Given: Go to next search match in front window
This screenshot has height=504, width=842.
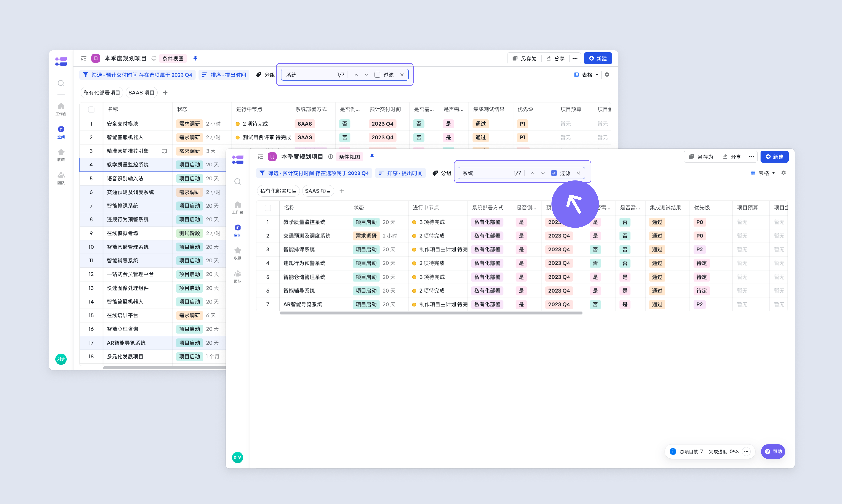Looking at the screenshot, I should click(543, 173).
